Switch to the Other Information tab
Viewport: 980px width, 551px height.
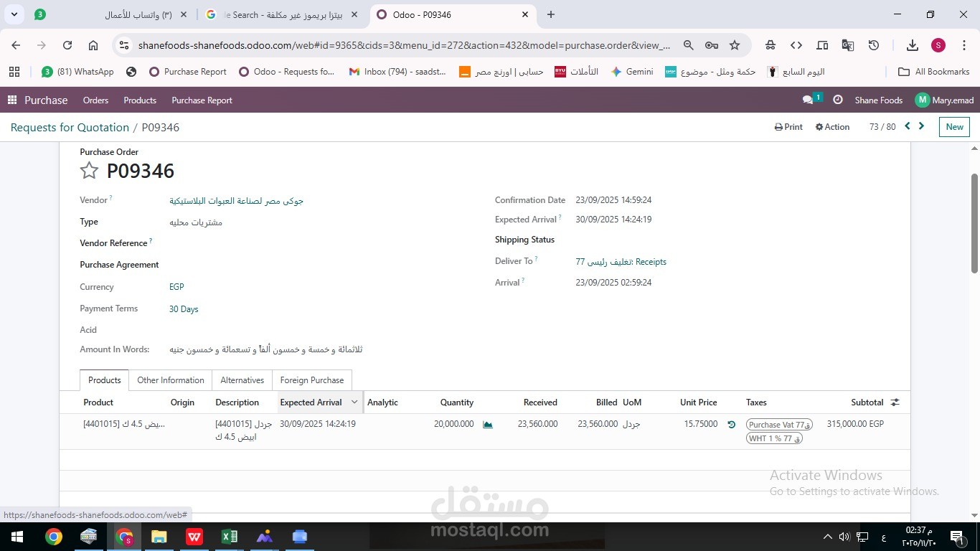pyautogui.click(x=171, y=380)
